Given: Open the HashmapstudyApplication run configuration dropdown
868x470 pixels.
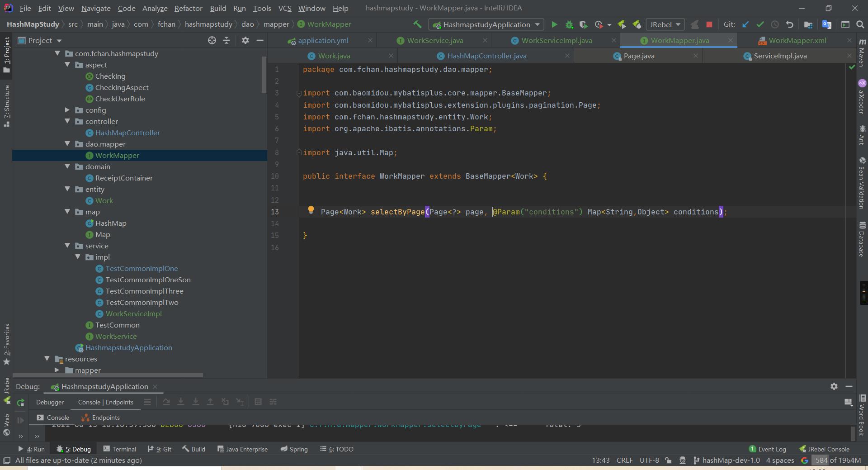Looking at the screenshot, I should [x=486, y=24].
